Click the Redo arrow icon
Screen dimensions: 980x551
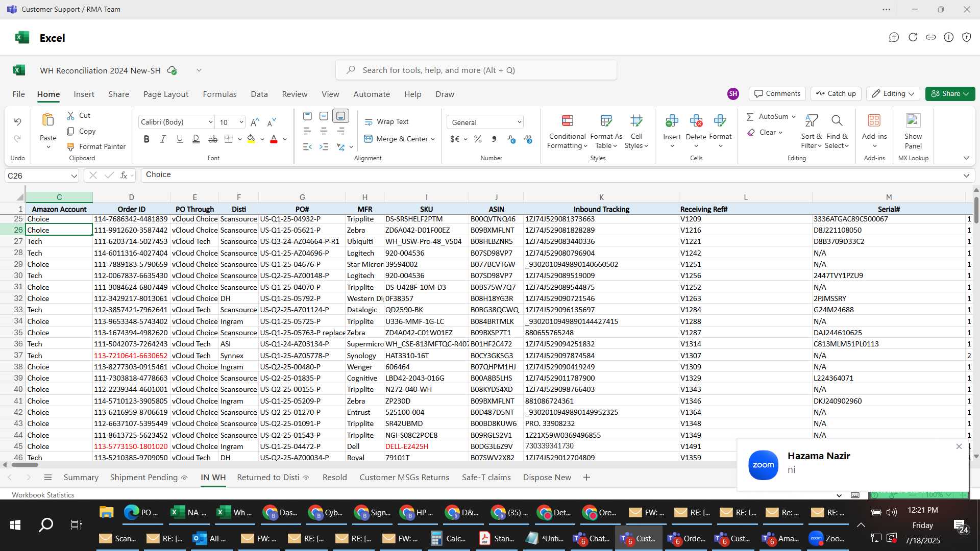[17, 139]
